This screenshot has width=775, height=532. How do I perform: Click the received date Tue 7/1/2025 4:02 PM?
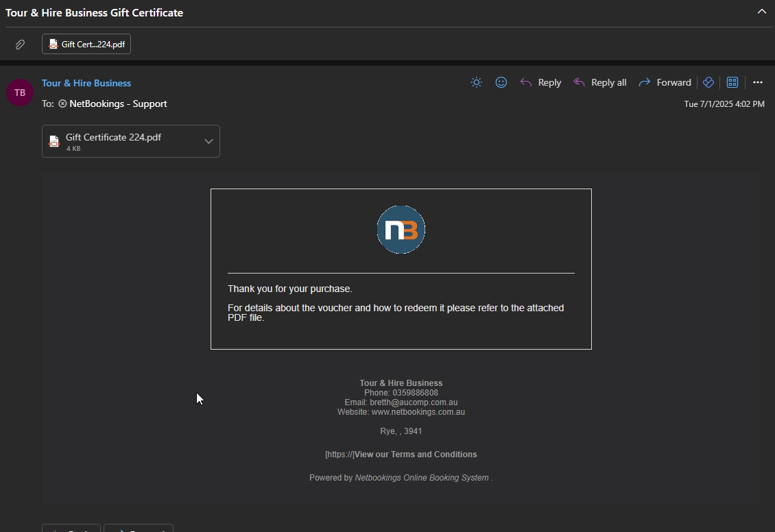(x=724, y=104)
